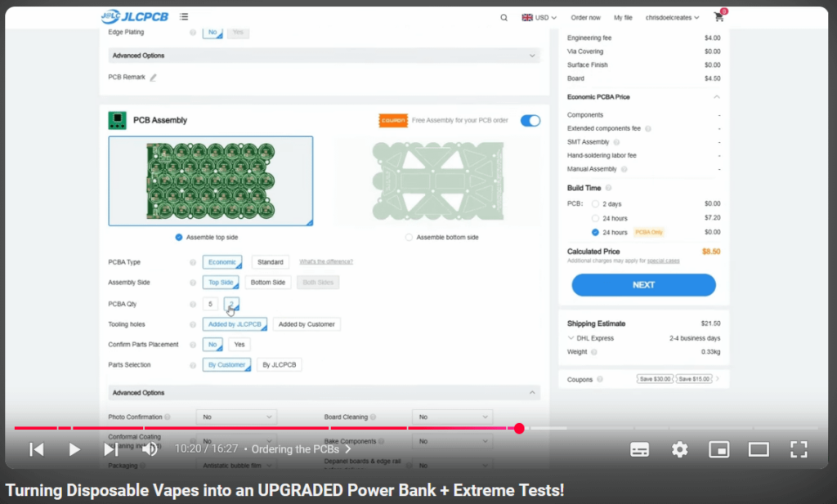The height and width of the screenshot is (504, 837).
Task: Switch to miniplayer mode
Action: (x=719, y=449)
